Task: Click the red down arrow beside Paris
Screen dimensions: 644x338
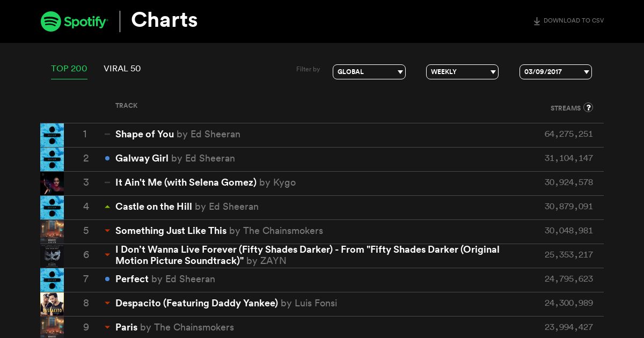Action: tap(107, 327)
